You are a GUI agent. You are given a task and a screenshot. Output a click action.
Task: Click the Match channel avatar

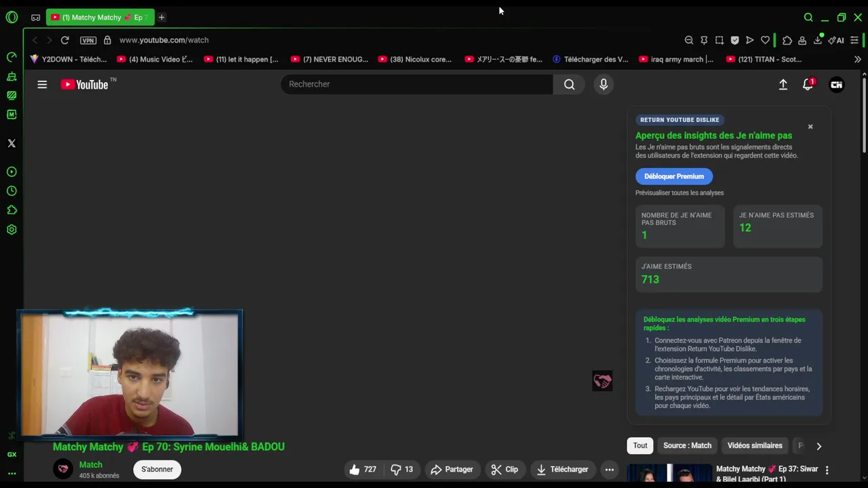click(63, 469)
